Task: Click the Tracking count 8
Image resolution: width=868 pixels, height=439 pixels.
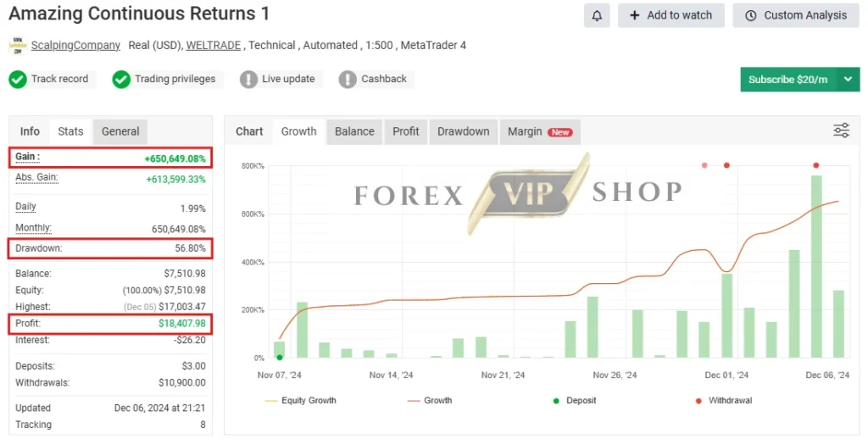Action: 203,425
